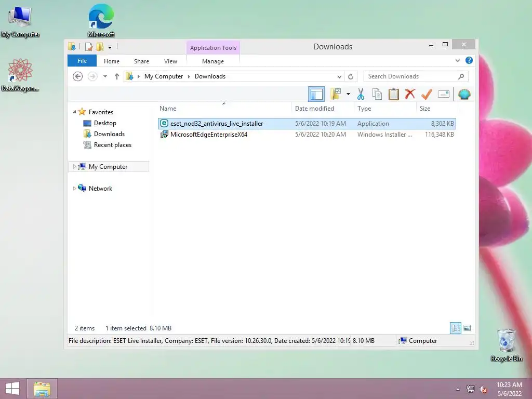This screenshot has height=399, width=532.
Task: Select the DataWagon desktop shortcut
Action: (20, 75)
